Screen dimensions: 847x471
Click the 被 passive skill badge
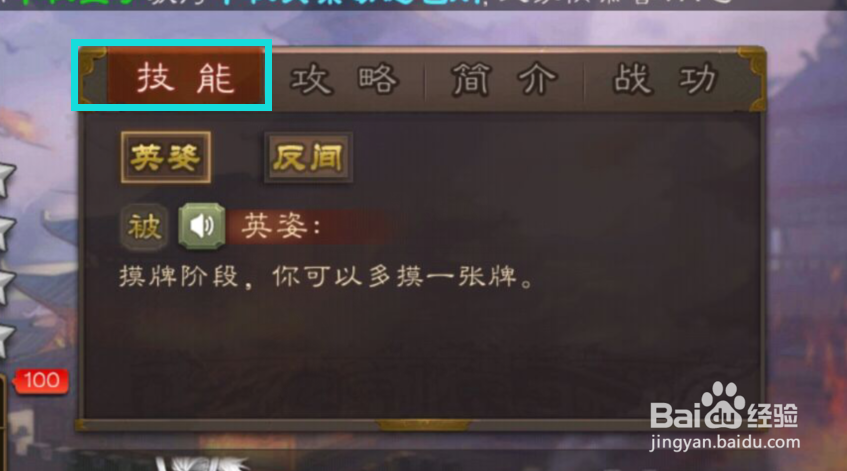click(x=144, y=226)
